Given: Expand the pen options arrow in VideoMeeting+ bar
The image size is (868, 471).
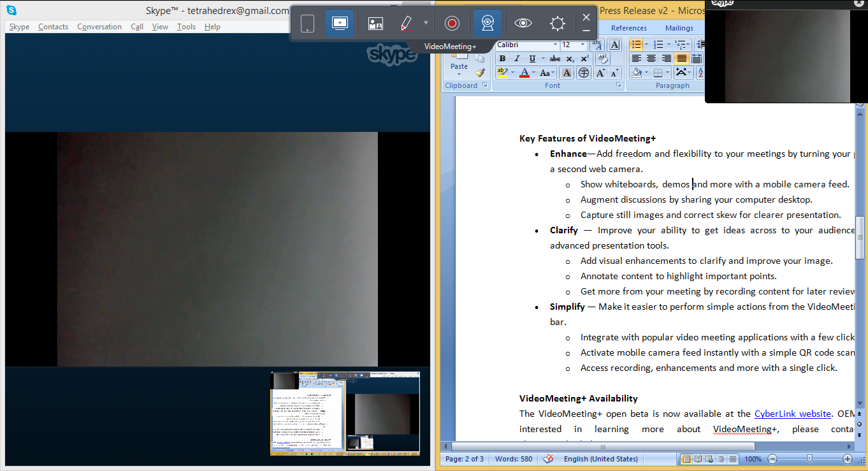Looking at the screenshot, I should pos(426,24).
